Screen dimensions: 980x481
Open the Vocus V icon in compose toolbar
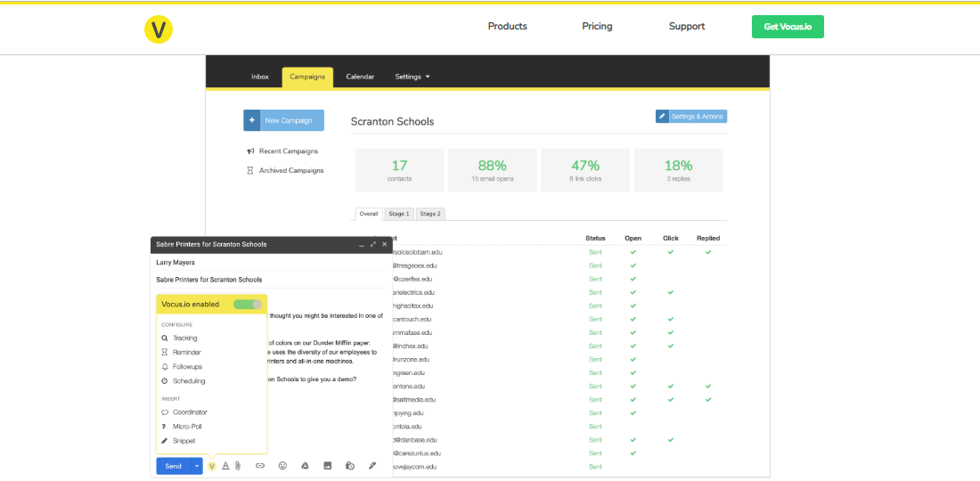pyautogui.click(x=212, y=466)
